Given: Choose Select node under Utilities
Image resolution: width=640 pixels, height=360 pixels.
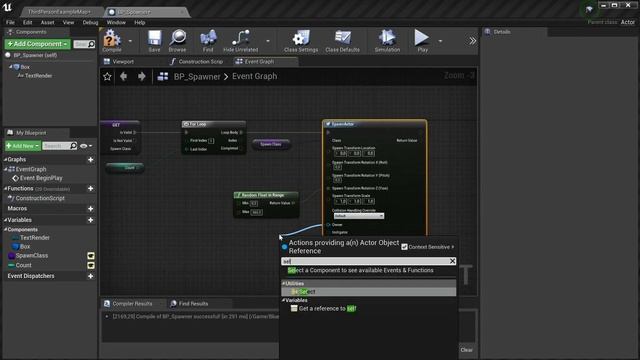Looking at the screenshot, I should point(369,291).
